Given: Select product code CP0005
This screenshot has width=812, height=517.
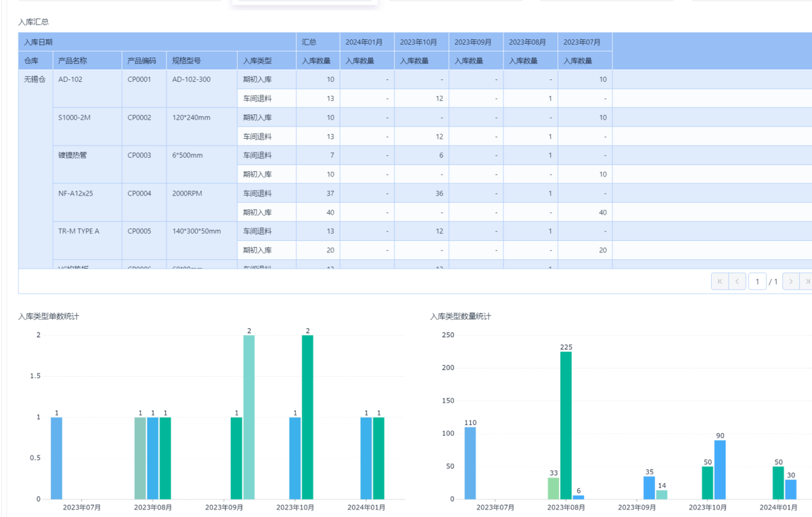Looking at the screenshot, I should 144,240.
